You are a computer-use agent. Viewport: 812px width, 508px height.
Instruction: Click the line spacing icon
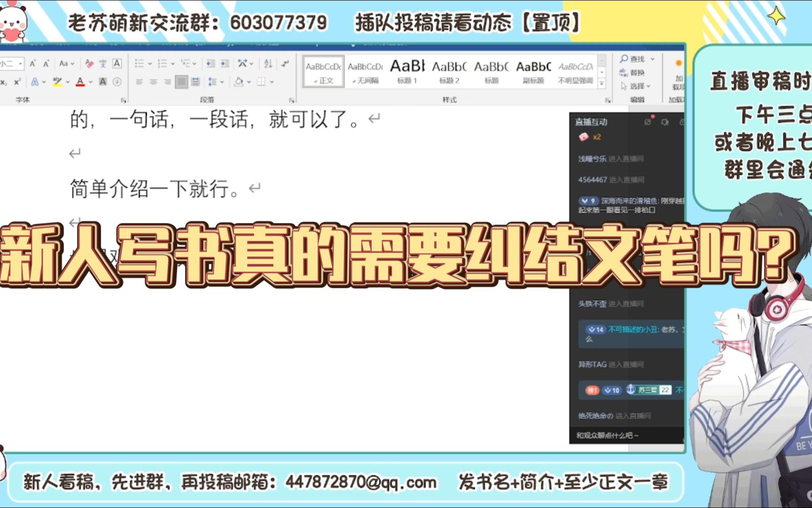click(x=212, y=82)
